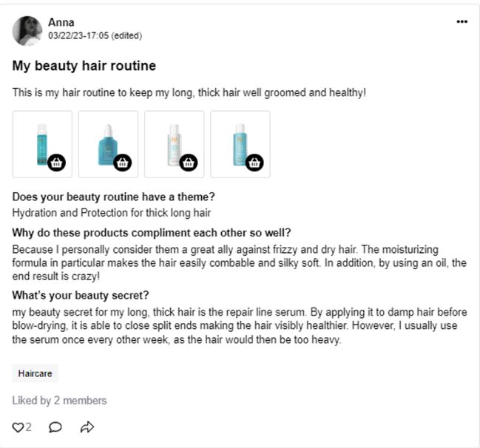View the third white bottle product thumbnail

point(171,142)
